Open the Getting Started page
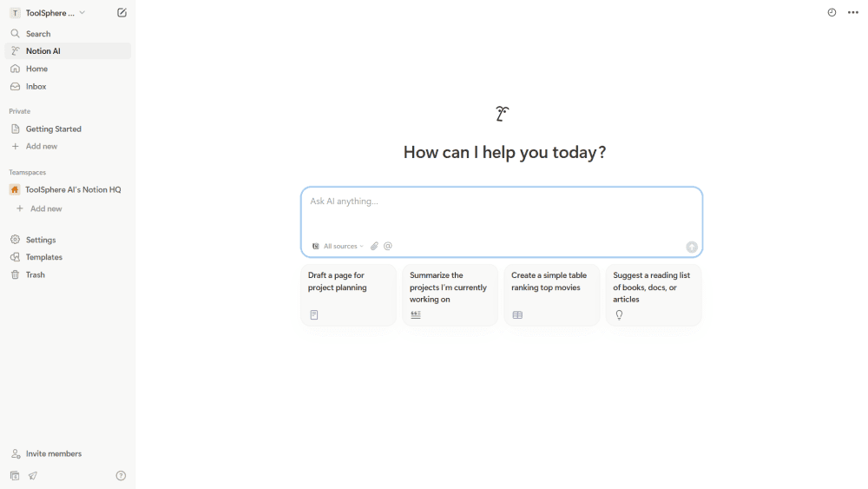 click(53, 129)
